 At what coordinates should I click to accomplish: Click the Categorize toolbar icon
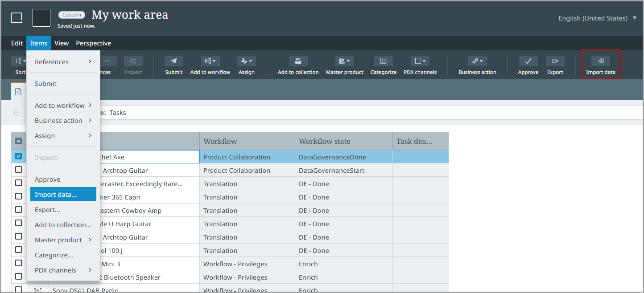383,61
